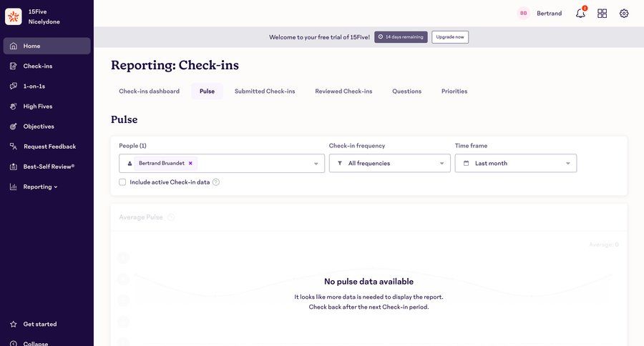Open the Check-in frequency dropdown
The image size is (644, 346).
click(390, 164)
